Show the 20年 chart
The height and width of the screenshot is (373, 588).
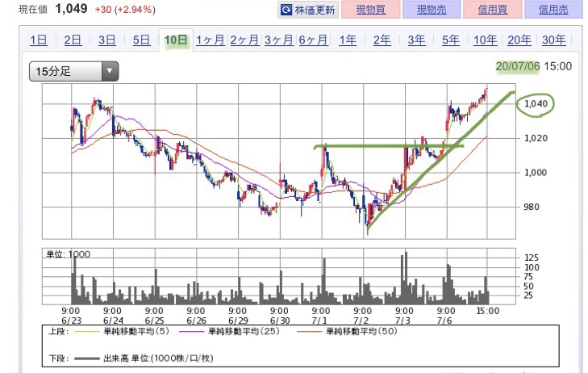(x=519, y=40)
